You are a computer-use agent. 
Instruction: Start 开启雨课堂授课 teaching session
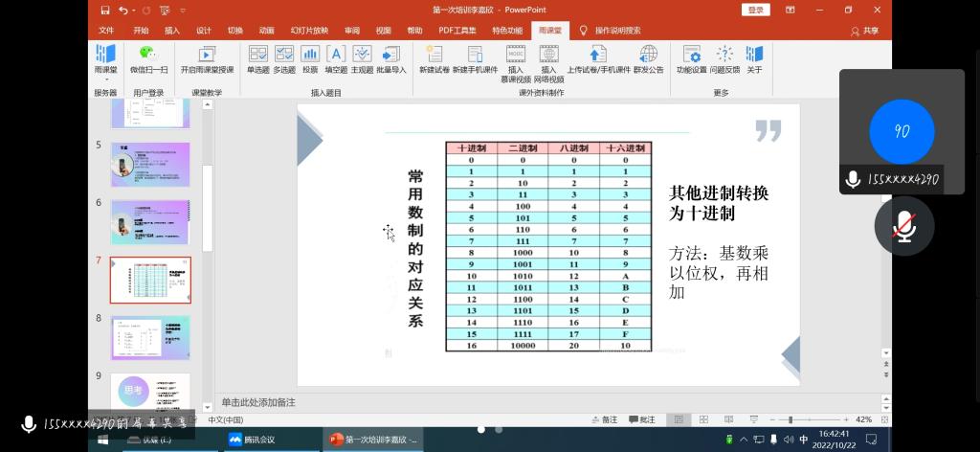(x=207, y=58)
